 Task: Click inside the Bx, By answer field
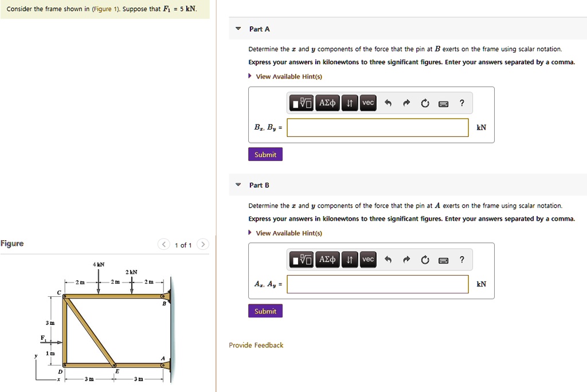coord(378,127)
